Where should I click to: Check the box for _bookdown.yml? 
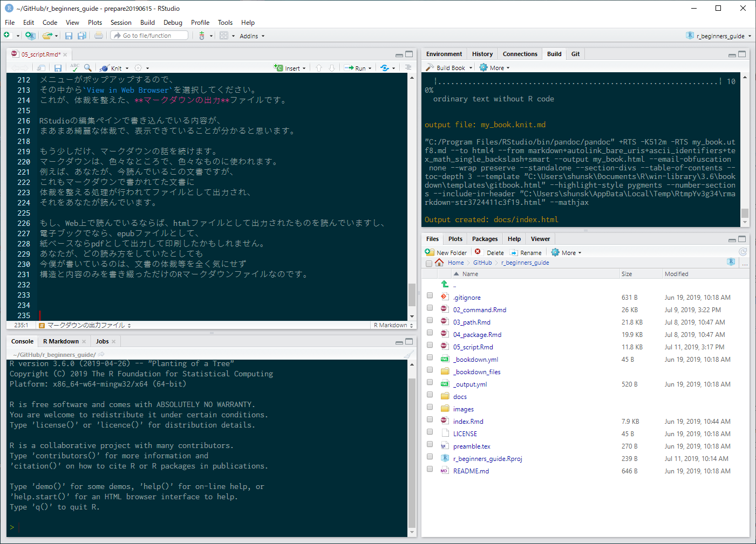point(430,357)
